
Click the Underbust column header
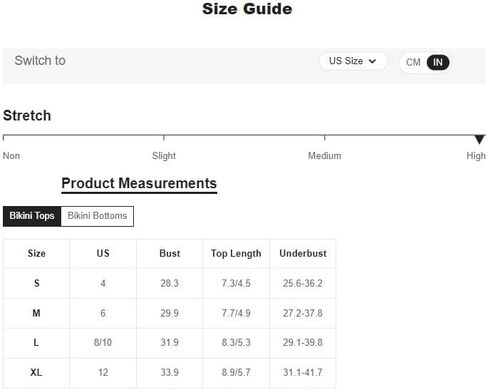tap(303, 253)
